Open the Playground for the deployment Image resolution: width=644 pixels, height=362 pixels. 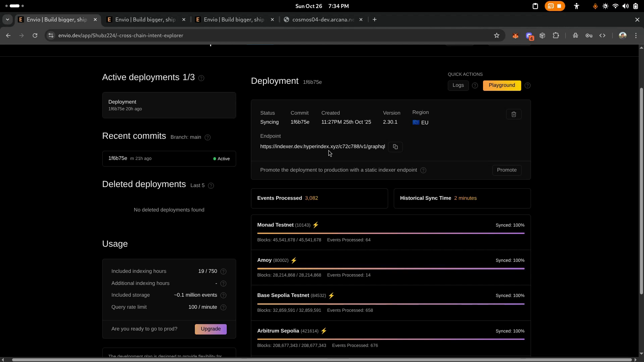click(x=501, y=85)
